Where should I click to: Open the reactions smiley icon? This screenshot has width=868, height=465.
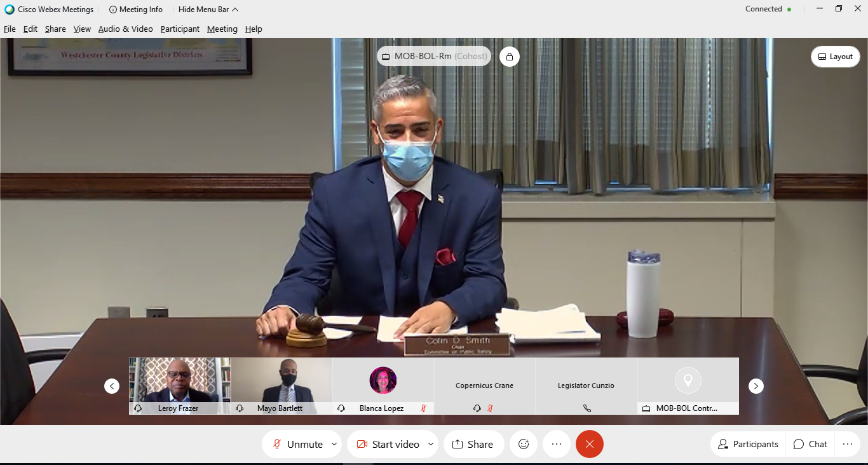524,444
